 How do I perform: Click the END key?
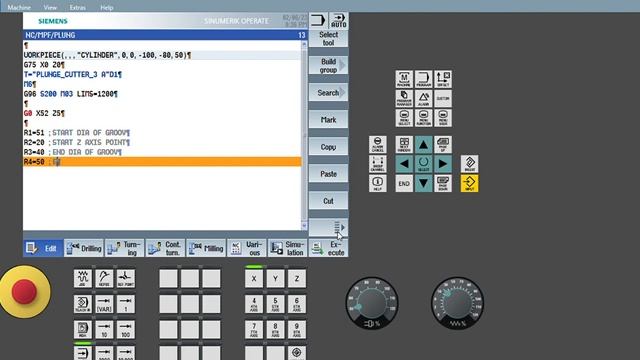click(x=404, y=183)
